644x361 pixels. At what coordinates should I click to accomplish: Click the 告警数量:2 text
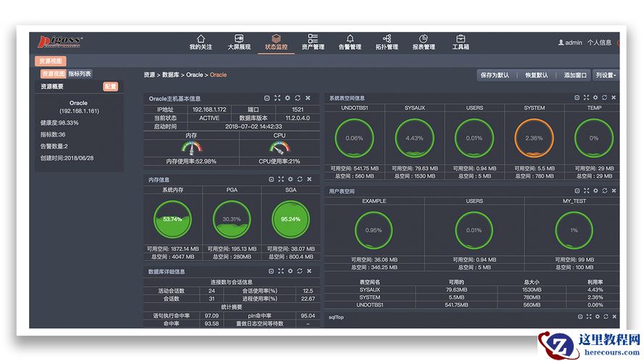pos(54,146)
